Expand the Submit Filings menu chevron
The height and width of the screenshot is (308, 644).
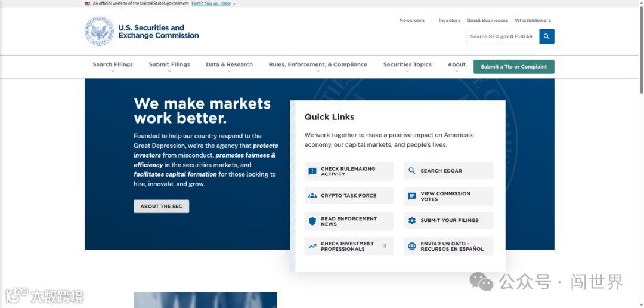[169, 71]
